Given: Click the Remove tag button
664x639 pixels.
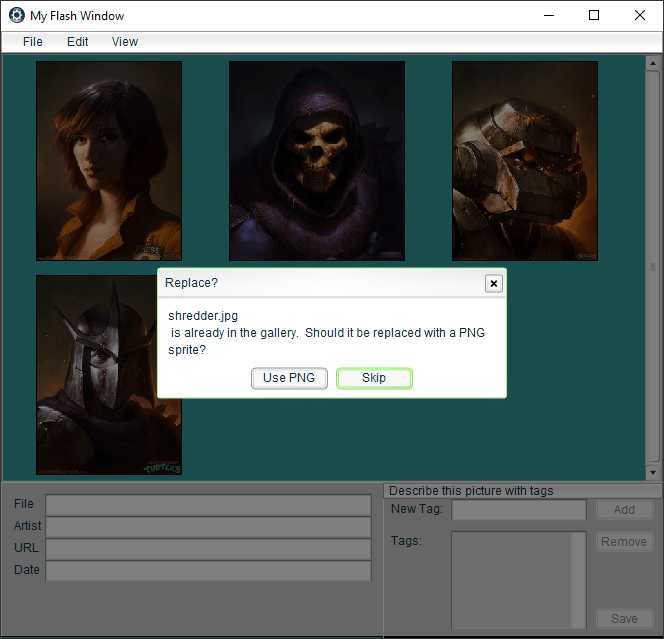Looking at the screenshot, I should click(x=624, y=542).
